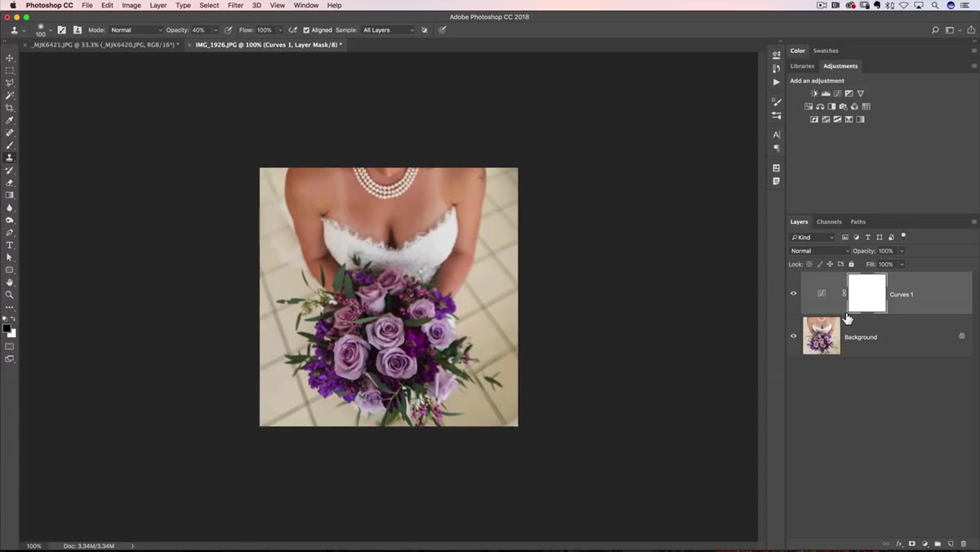
Task: Open the layer Fill dropdown arrow
Action: click(902, 265)
